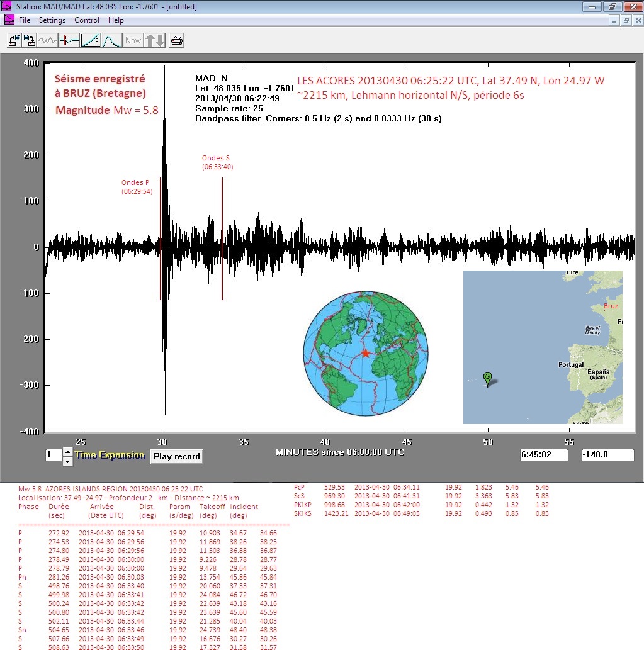Image resolution: width=644 pixels, height=650 pixels.
Task: Open the Control menu
Action: click(87, 20)
